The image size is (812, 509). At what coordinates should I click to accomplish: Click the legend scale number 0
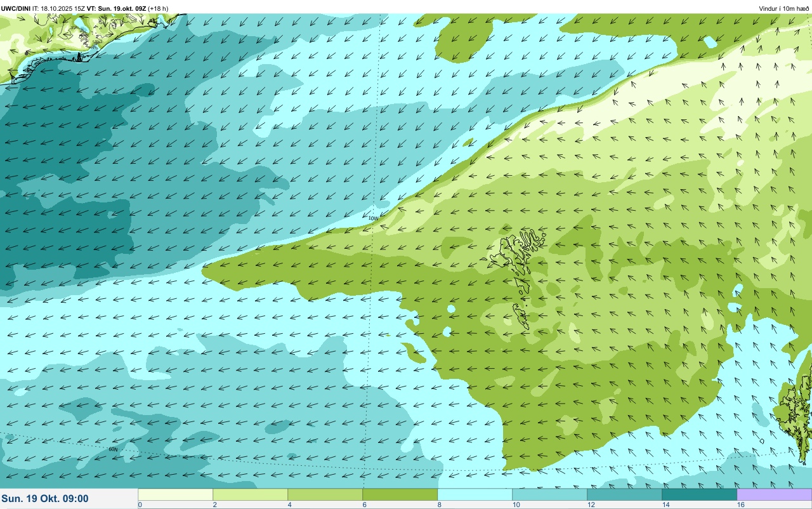coord(140,505)
